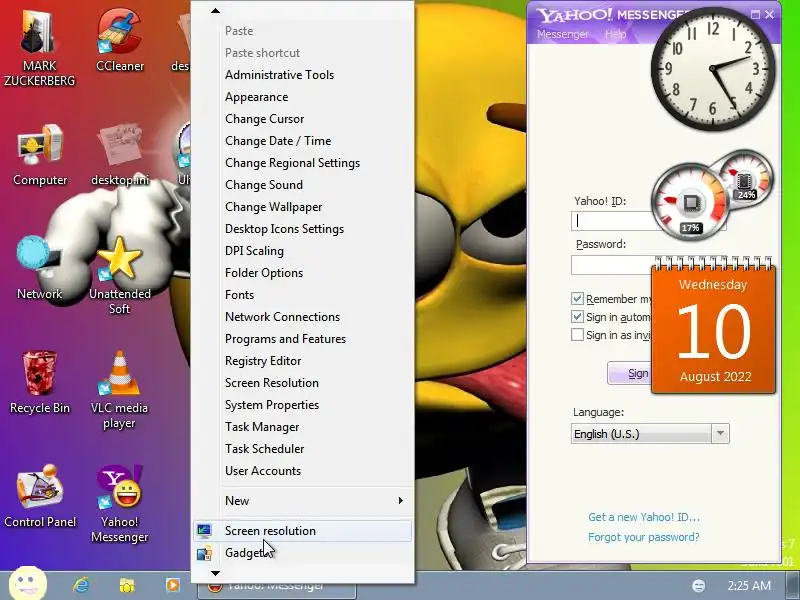800x600 pixels.
Task: Open the Recycle Bin
Action: (x=39, y=382)
